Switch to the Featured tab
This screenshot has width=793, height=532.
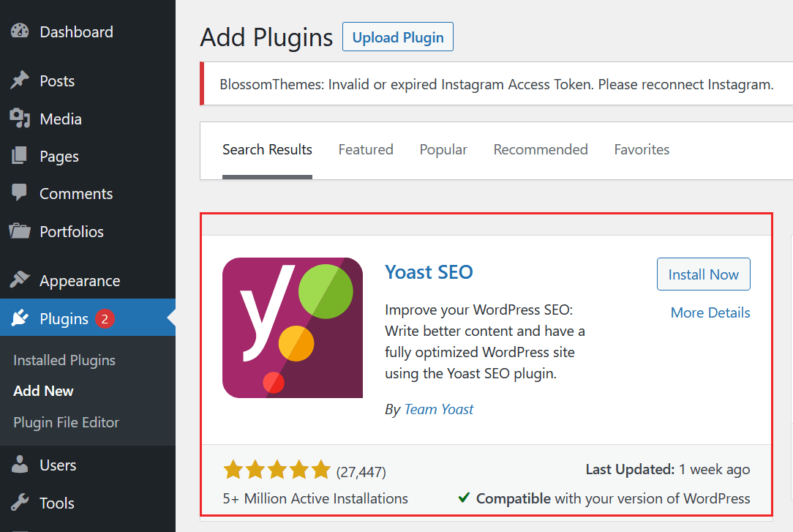point(366,149)
